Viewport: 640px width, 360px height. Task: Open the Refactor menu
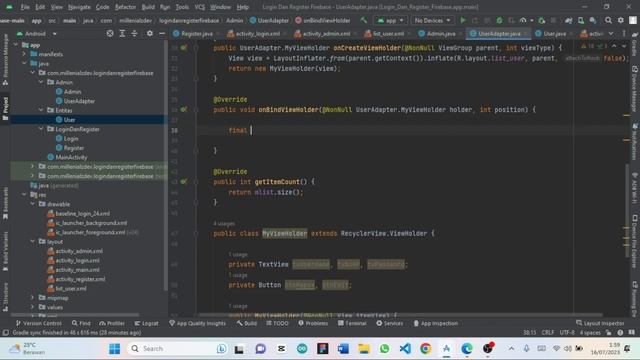click(x=125, y=7)
